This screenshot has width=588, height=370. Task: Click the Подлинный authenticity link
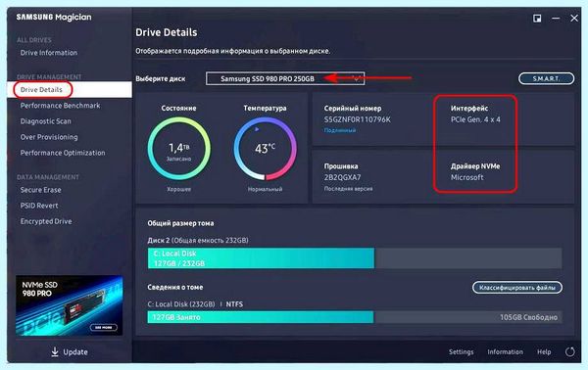click(340, 130)
